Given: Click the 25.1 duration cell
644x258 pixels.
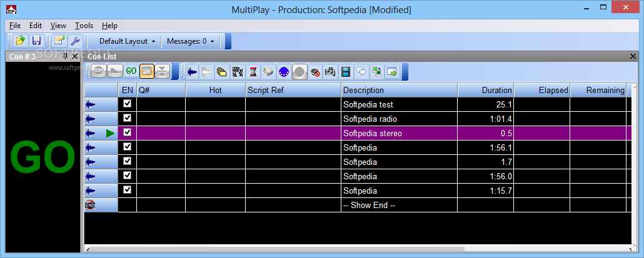Looking at the screenshot, I should (x=486, y=104).
